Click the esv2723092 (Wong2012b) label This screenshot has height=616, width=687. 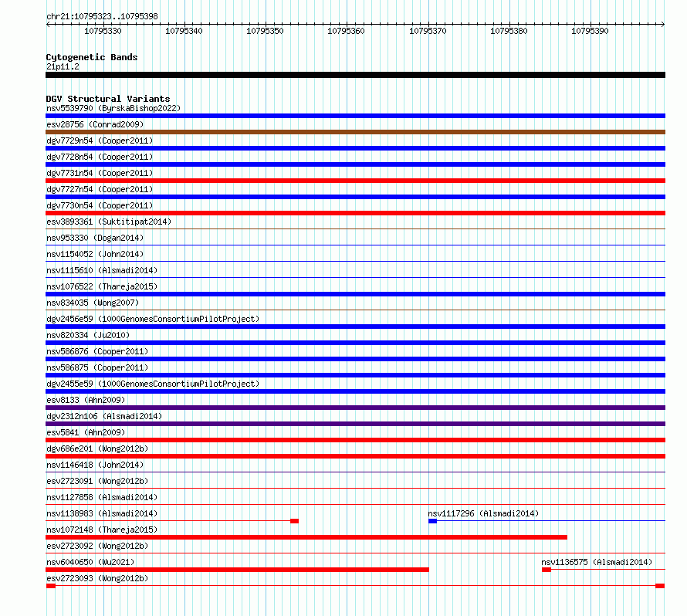[97, 546]
